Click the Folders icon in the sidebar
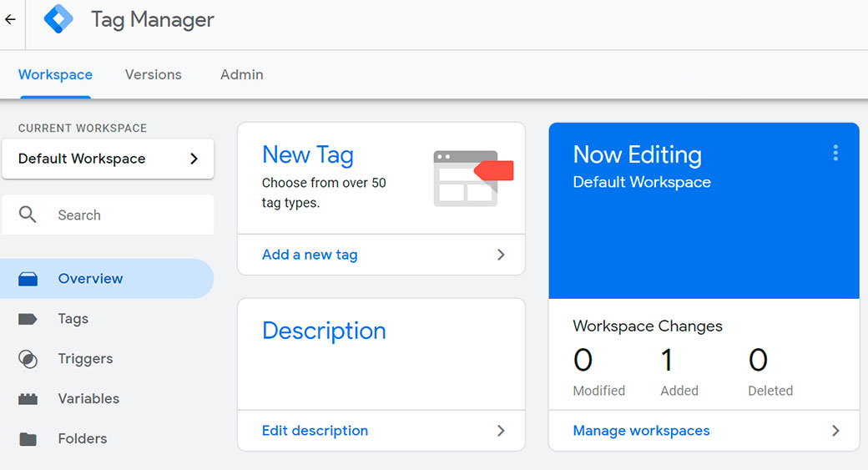Viewport: 868px width, 470px height. pyautogui.click(x=28, y=439)
